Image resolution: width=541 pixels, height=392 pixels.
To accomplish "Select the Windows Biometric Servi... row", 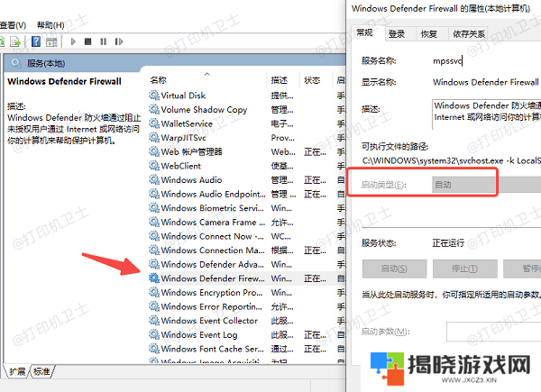I will tap(247, 208).
